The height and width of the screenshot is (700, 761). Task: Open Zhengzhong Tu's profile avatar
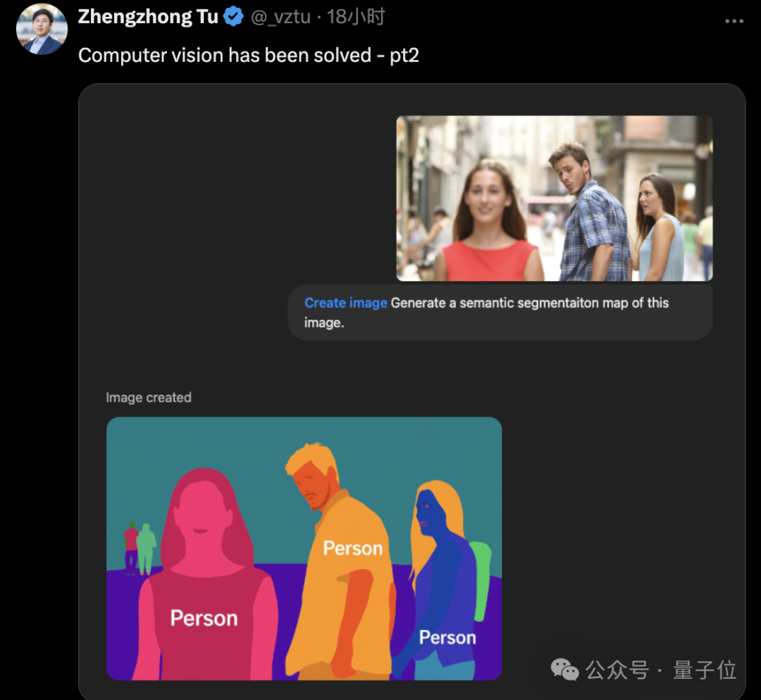(x=42, y=29)
